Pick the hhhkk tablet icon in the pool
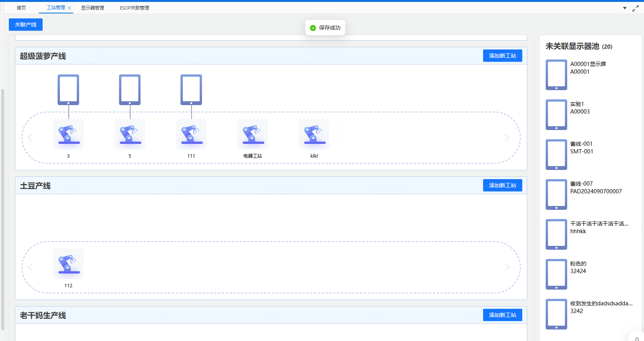Screen dimensions: 644x341 tap(556, 234)
